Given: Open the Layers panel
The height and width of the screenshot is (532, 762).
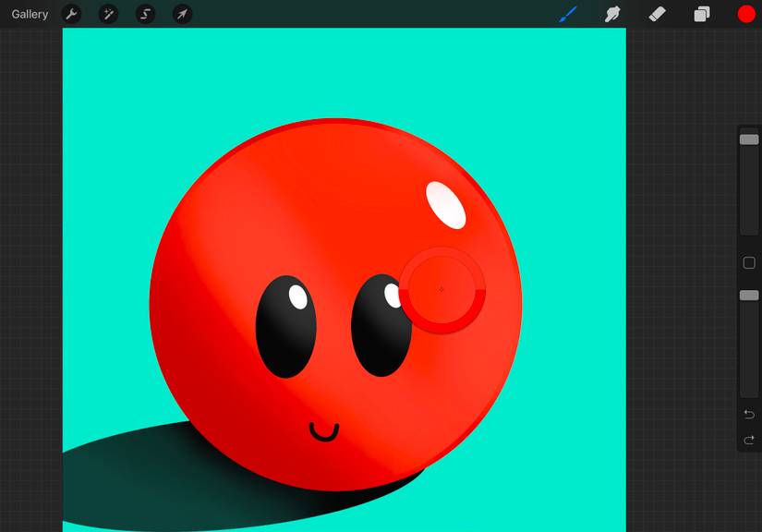Looking at the screenshot, I should [702, 14].
